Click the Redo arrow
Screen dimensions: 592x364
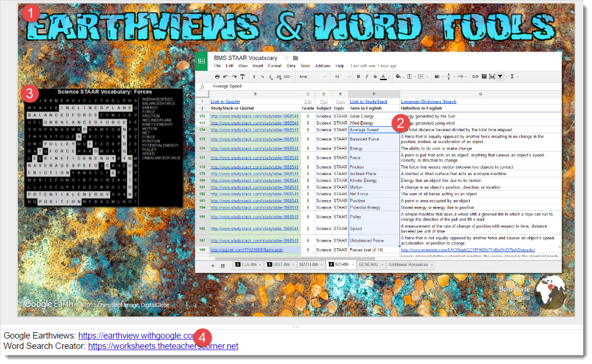[234, 77]
